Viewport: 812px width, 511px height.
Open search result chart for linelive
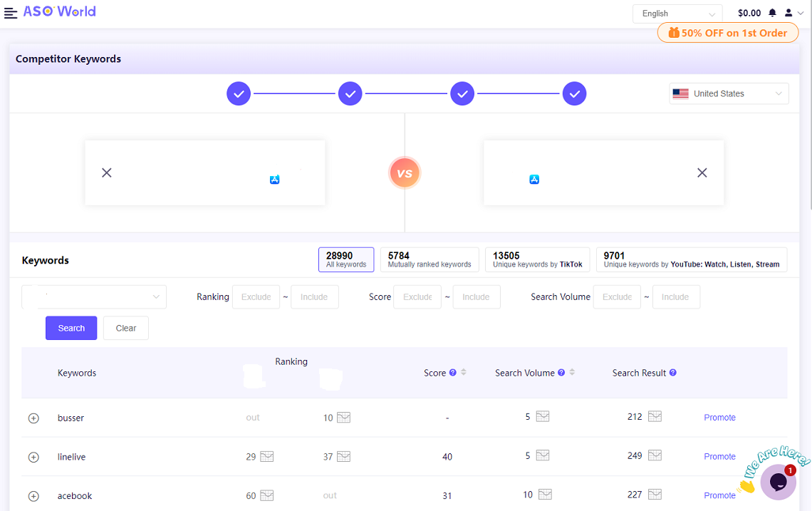[x=655, y=455]
